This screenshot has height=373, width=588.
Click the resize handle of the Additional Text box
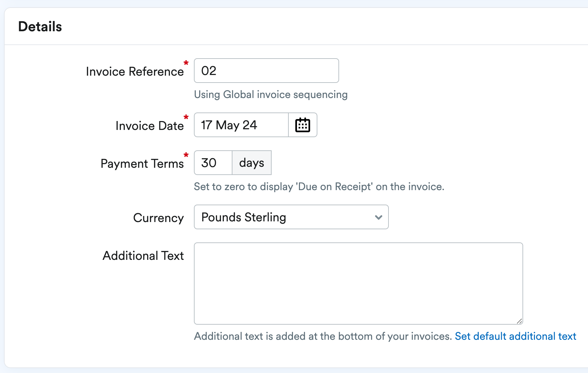tap(519, 321)
